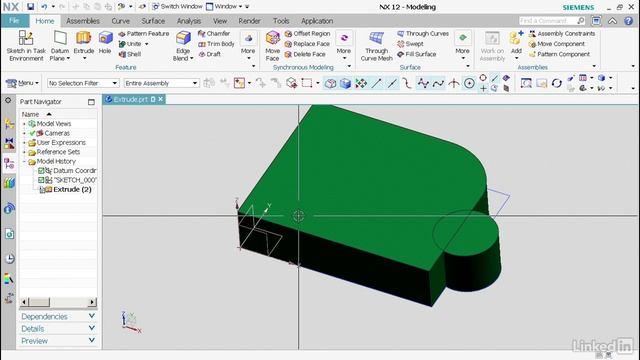This screenshot has width=640, height=360.
Task: Open Assembly Constraints command
Action: tap(562, 33)
